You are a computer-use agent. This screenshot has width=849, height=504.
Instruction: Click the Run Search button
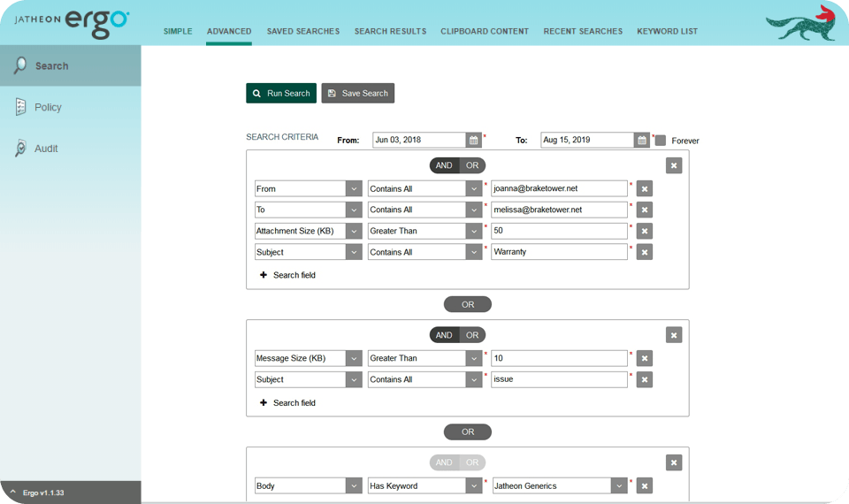[281, 93]
